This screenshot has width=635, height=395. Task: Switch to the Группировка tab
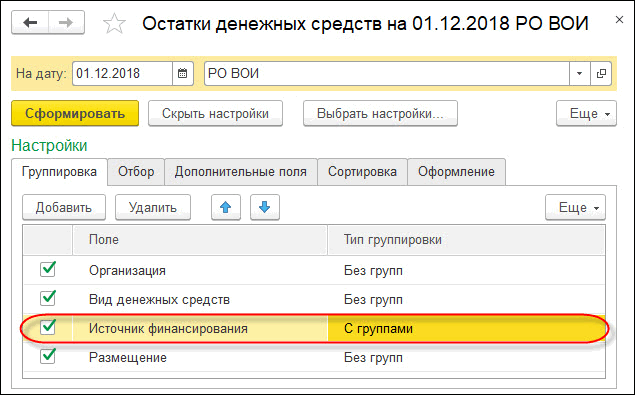(x=59, y=172)
